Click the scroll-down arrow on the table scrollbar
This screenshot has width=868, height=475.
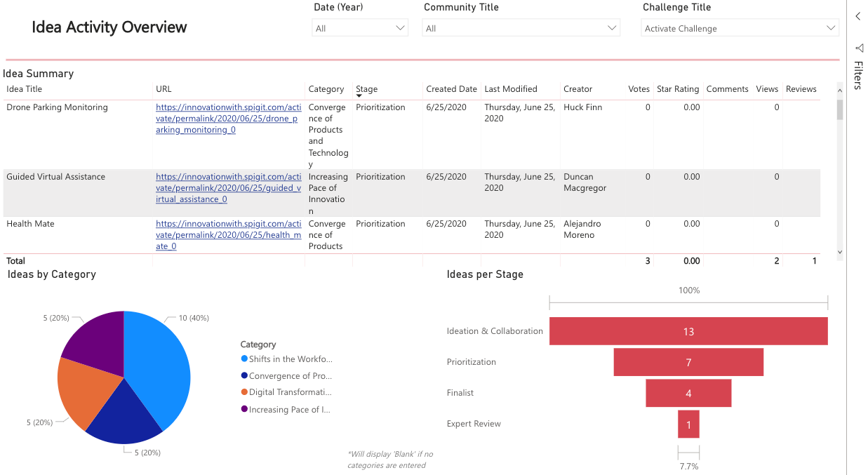click(x=840, y=251)
